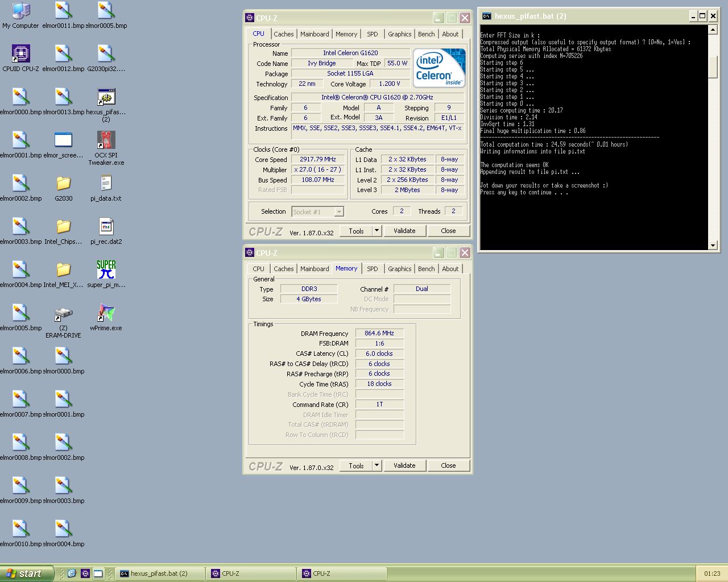Select the CPUID CPU-Z desktop shortcut
The image size is (728, 582).
[x=20, y=57]
